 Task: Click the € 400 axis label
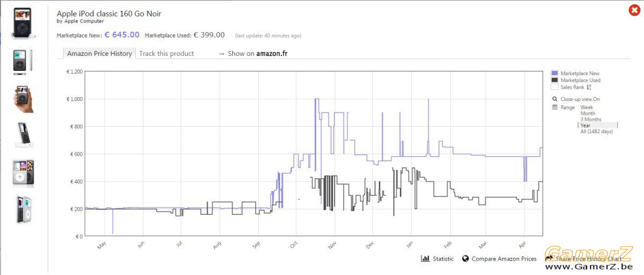[x=76, y=182]
